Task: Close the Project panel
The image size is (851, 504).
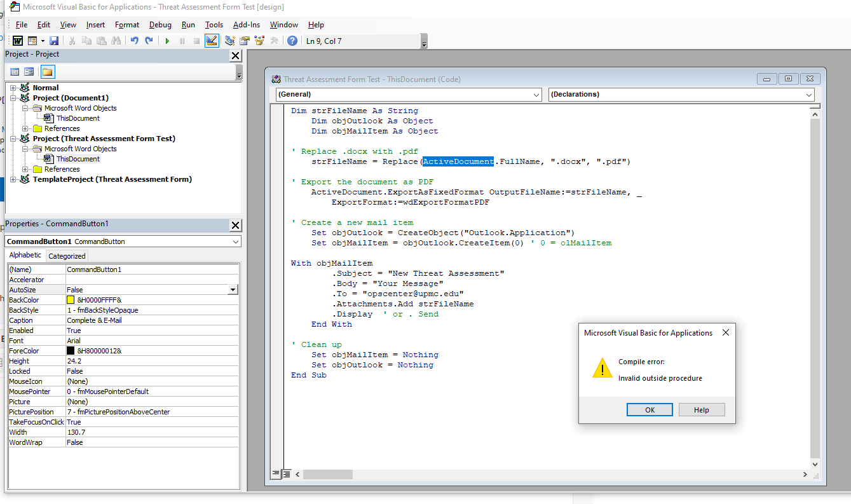Action: point(235,56)
